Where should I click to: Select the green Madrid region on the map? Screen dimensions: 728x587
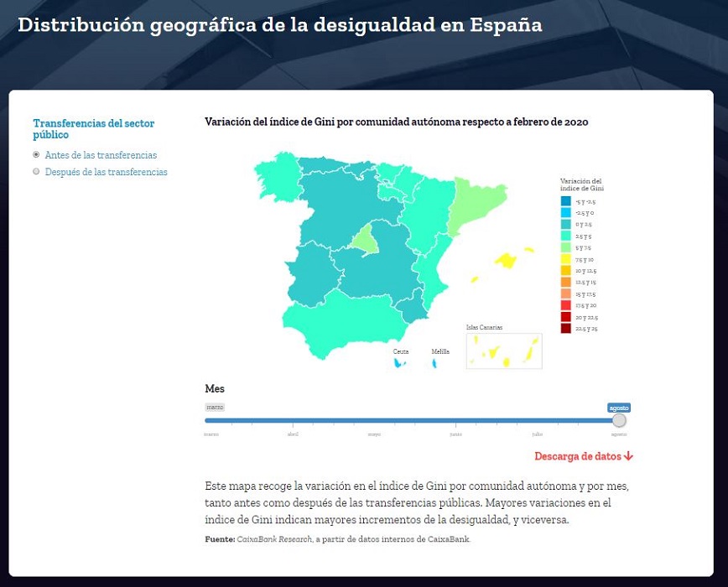click(365, 241)
